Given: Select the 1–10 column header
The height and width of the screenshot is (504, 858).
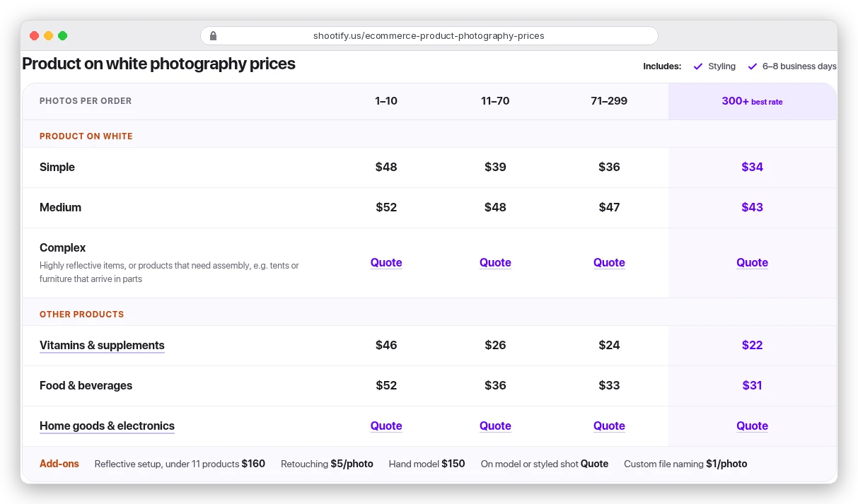Looking at the screenshot, I should tap(386, 101).
